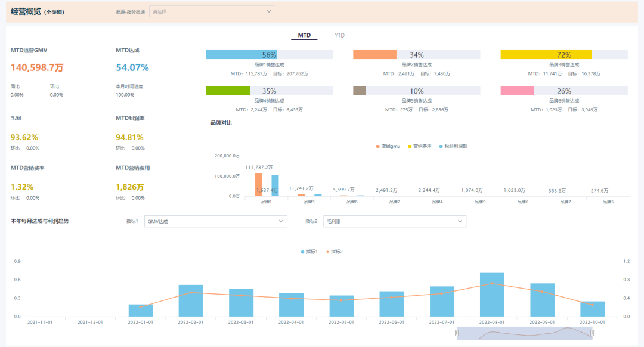Click the 本年每月达成与利润趋势 heading
Image resolution: width=644 pixels, height=347 pixels.
coord(40,221)
